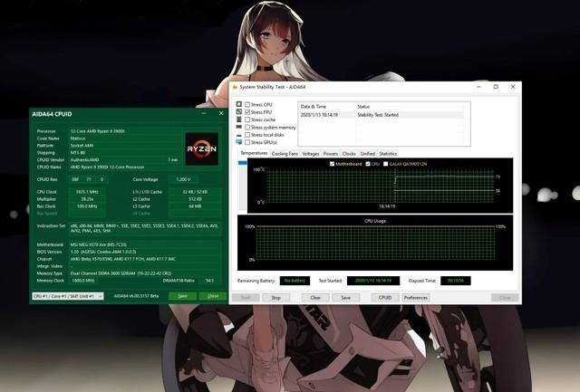The image size is (580, 392).
Task: Minimize the AIDA64 CPUID window
Action: 204,113
